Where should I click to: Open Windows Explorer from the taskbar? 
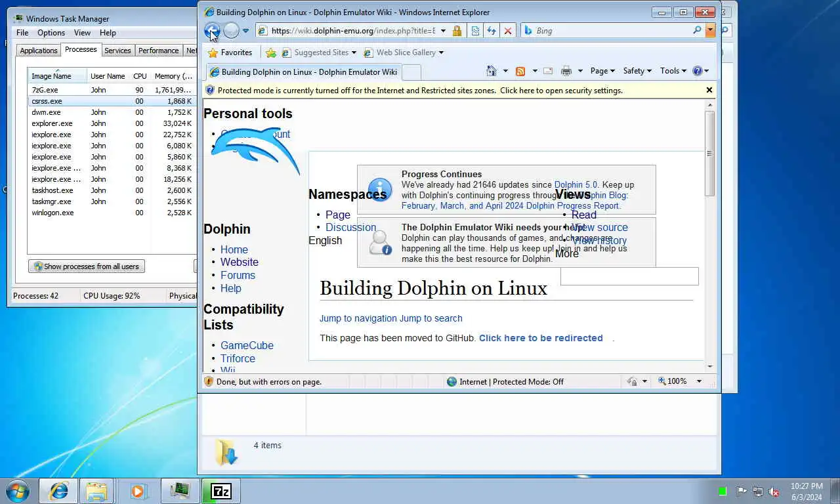[x=96, y=490]
